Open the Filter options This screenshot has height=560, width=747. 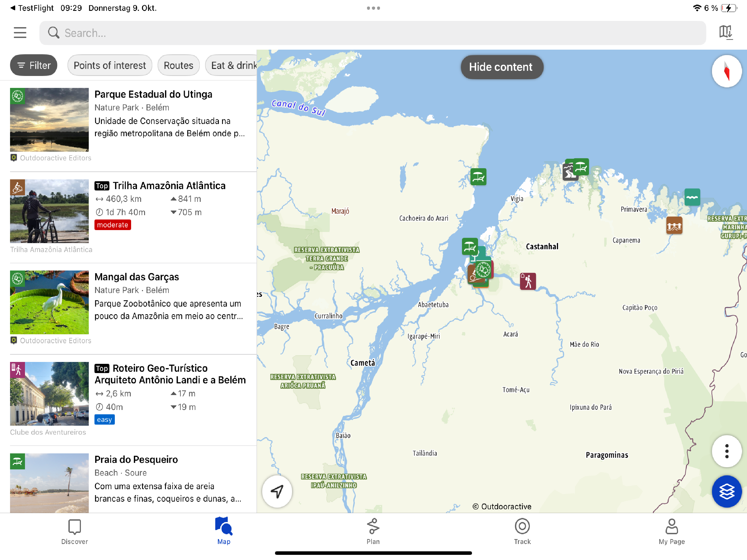(33, 65)
